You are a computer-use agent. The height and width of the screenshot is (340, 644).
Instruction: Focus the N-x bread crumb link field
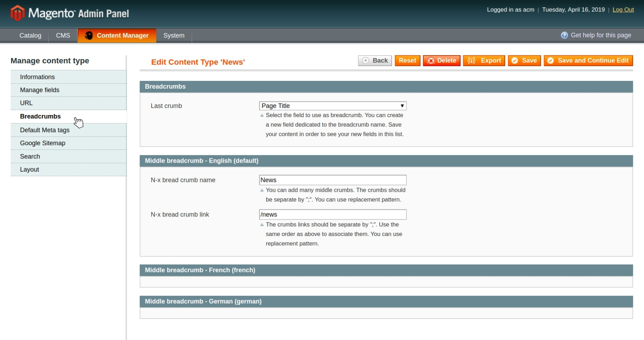coord(333,215)
